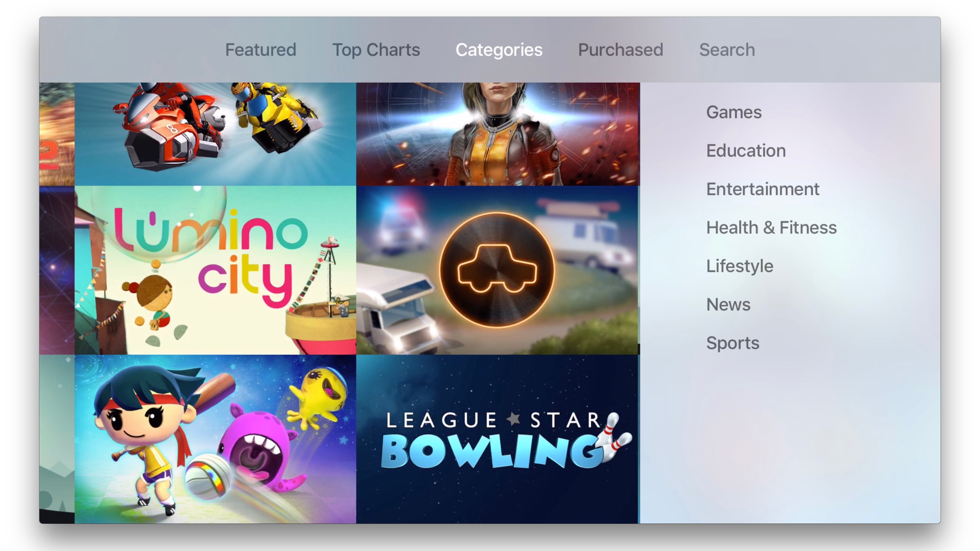
Task: Expand the Sports category listing
Action: [732, 342]
